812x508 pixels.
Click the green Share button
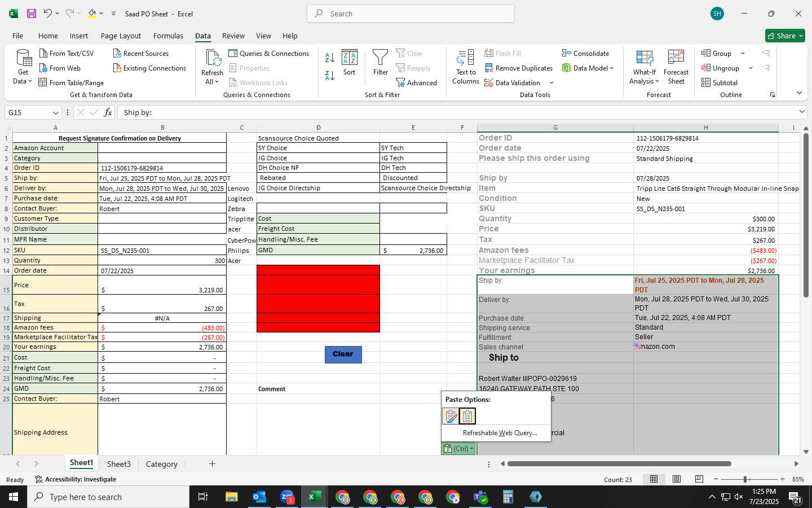point(785,36)
